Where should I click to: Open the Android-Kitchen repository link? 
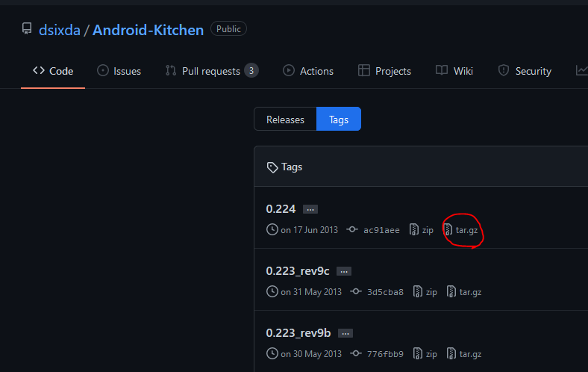148,30
